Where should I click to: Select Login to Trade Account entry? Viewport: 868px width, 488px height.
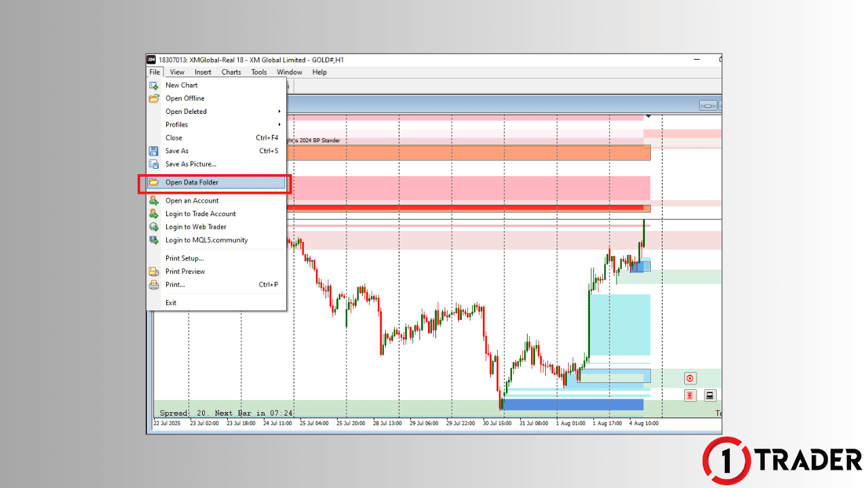pyautogui.click(x=216, y=213)
